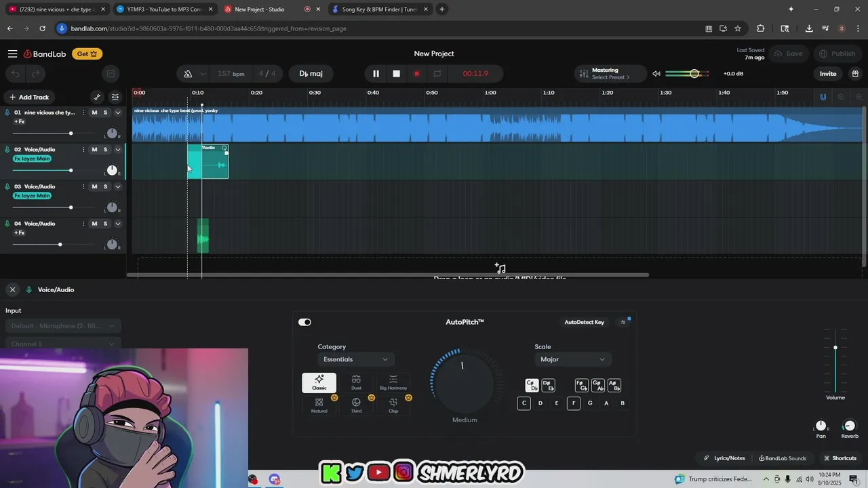
Task: Open options menu for track 03 Voice/Audio
Action: 83,186
